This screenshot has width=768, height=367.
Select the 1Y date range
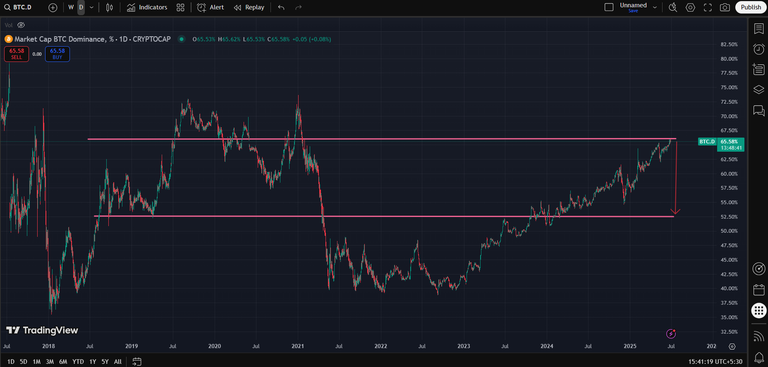[x=92, y=362]
